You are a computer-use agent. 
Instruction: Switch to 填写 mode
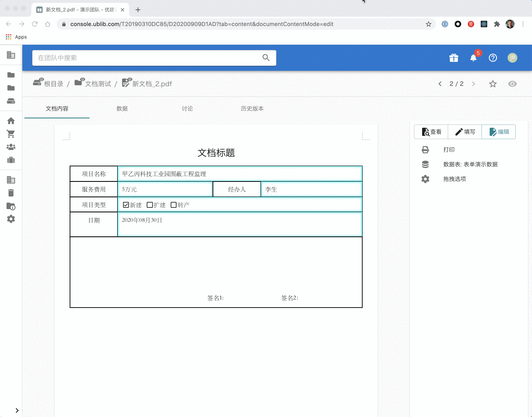click(x=465, y=132)
